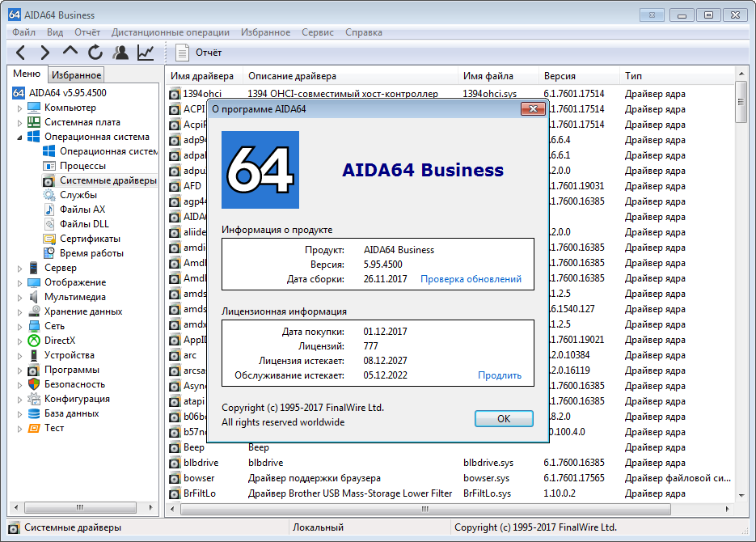Viewport: 756px width, 542px height.
Task: Select Службы in the sidebar tree
Action: [x=78, y=195]
